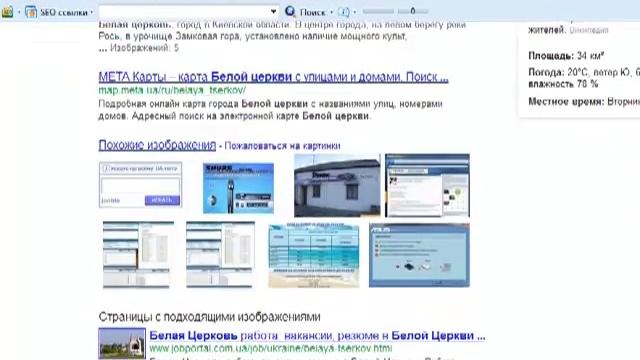This screenshot has height=360, width=640.
Task: Open the blue microphone product thumbnail
Action: (x=238, y=188)
